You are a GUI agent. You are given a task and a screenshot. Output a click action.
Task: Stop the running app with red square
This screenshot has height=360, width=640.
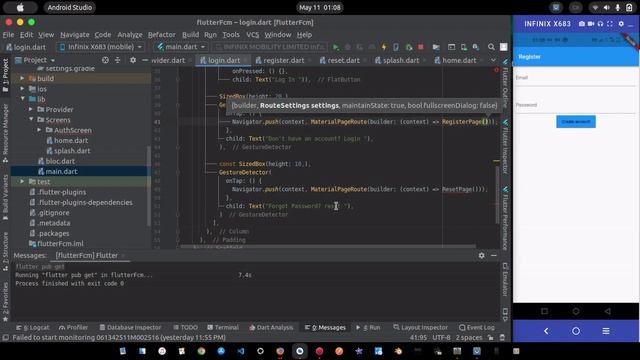[421, 47]
